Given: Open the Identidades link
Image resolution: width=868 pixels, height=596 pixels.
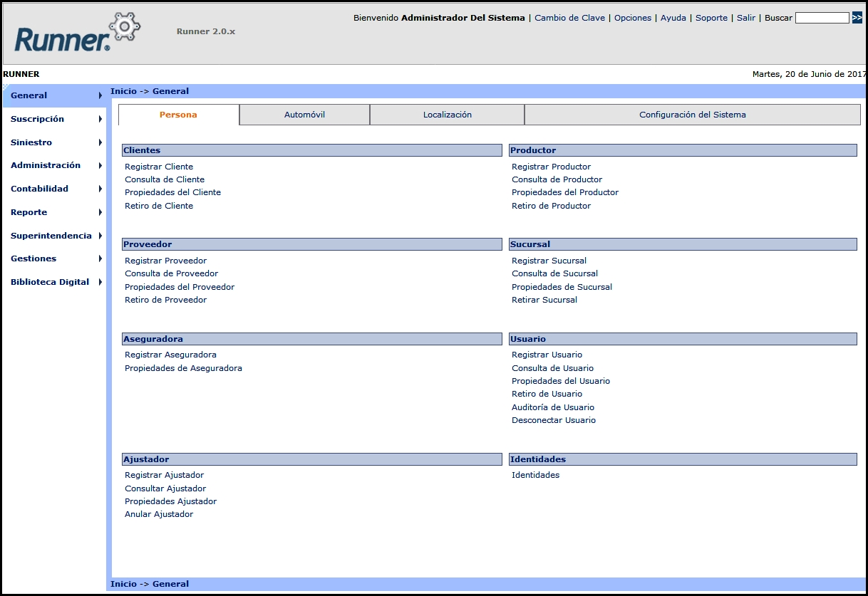Looking at the screenshot, I should [x=535, y=475].
